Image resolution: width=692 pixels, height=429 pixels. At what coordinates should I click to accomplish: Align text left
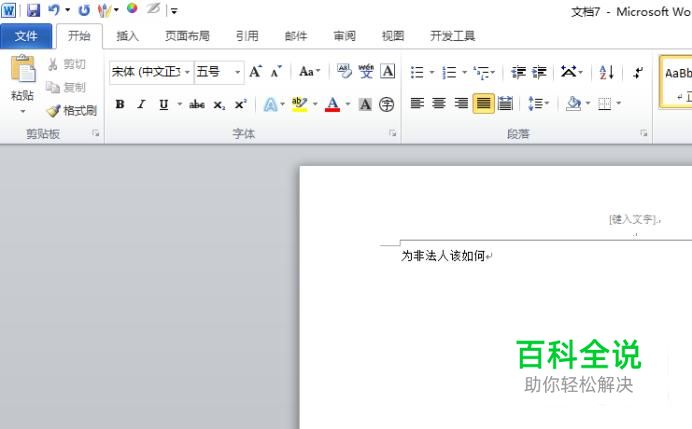tap(417, 104)
